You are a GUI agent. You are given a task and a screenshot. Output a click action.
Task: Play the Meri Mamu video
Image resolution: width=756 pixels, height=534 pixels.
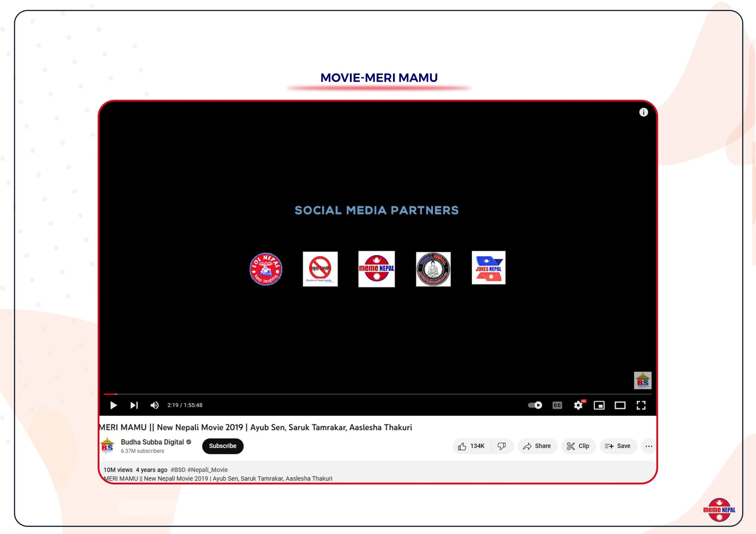tap(114, 405)
